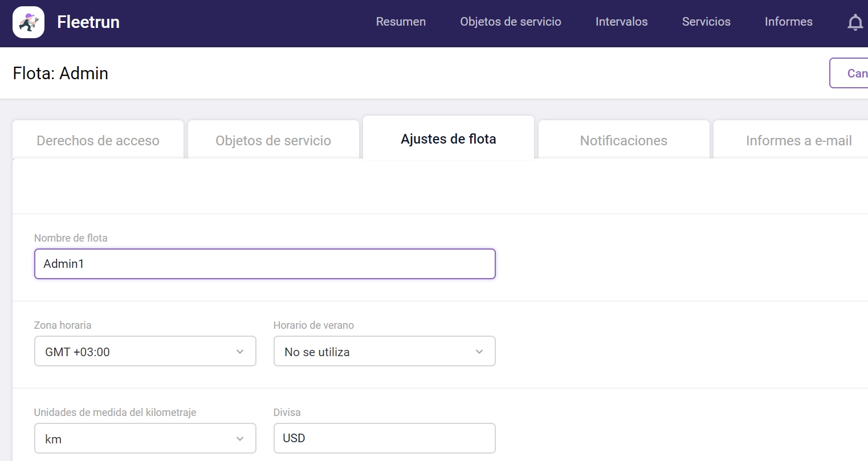Open the Servicios section
868x461 pixels.
click(x=706, y=22)
